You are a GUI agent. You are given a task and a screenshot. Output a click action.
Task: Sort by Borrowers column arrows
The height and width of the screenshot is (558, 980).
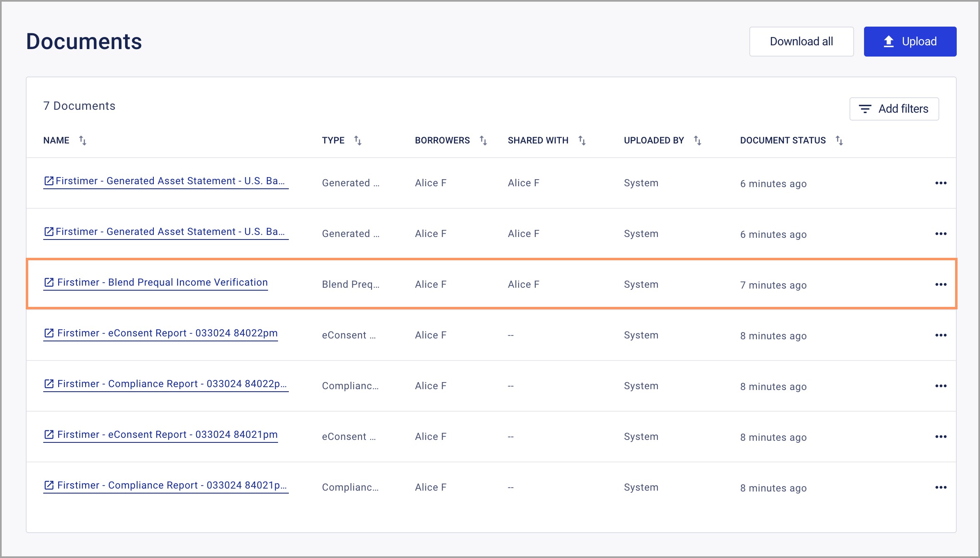point(483,141)
